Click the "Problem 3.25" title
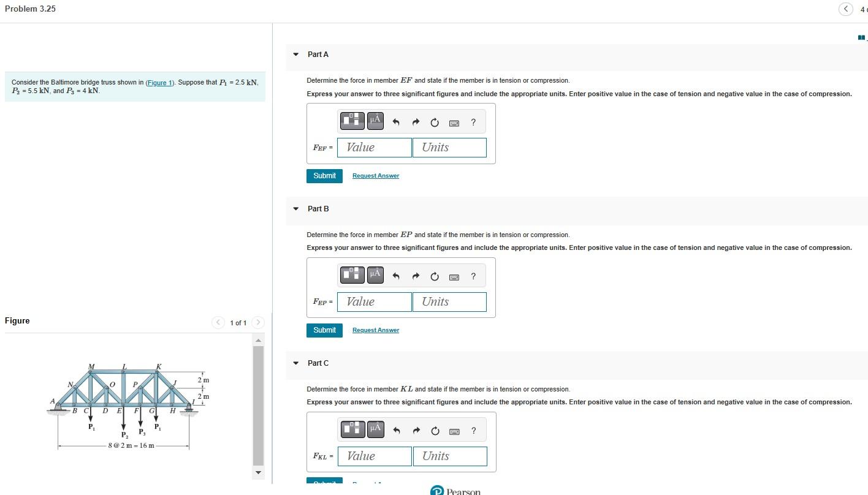Viewport: 868px width, 495px height. (30, 9)
